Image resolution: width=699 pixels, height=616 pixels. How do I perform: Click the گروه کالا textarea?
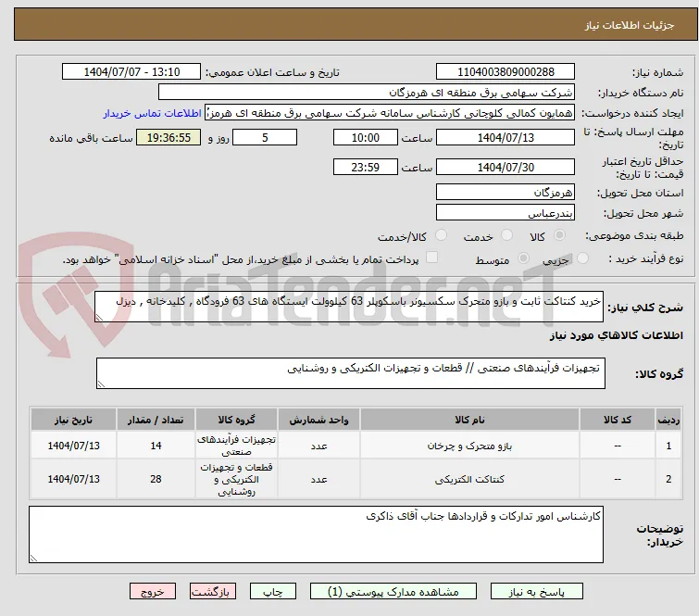350,373
